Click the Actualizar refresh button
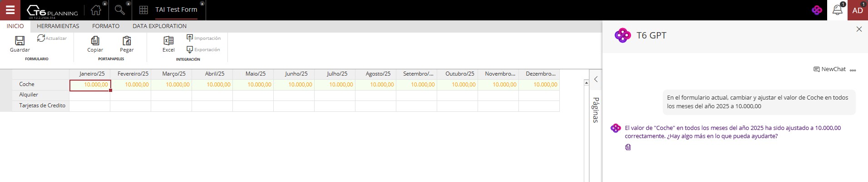The image size is (868, 182). [x=52, y=38]
